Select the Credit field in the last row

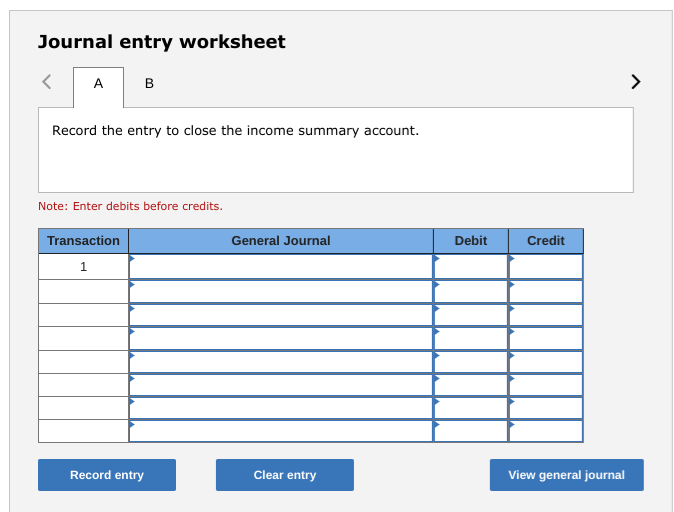pos(546,431)
